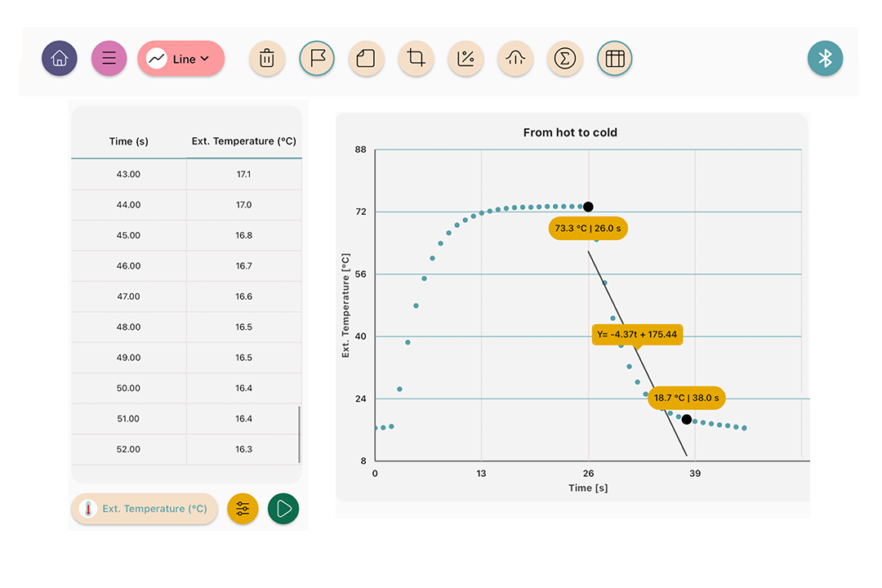Start recording with the play button
This screenshot has height=588, width=882.
[x=283, y=509]
